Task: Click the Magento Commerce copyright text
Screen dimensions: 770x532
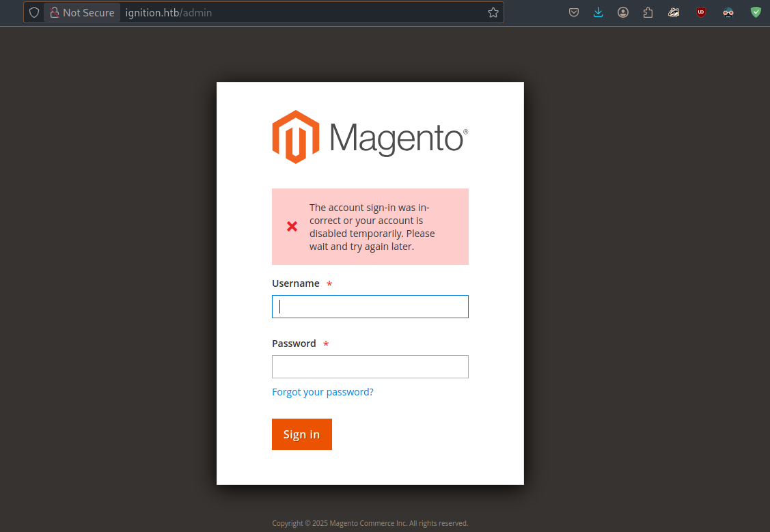Action: 370,523
